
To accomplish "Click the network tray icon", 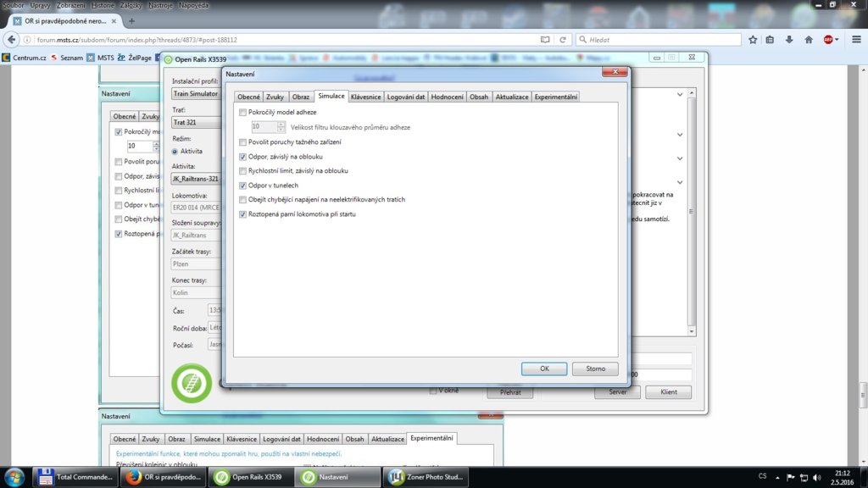I will click(804, 478).
